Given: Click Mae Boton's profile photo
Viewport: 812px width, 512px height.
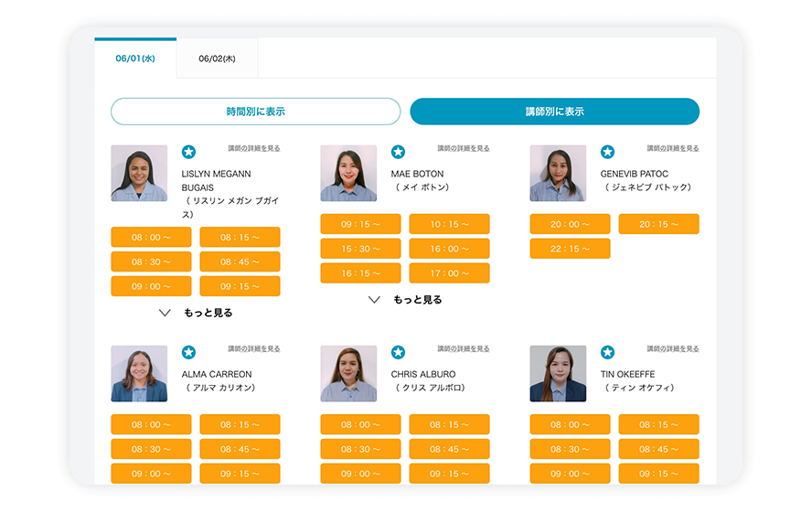Looking at the screenshot, I should tap(348, 173).
